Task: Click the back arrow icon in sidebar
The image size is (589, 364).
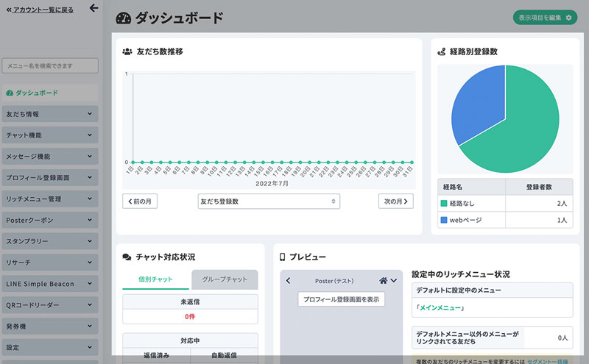Action: [94, 8]
